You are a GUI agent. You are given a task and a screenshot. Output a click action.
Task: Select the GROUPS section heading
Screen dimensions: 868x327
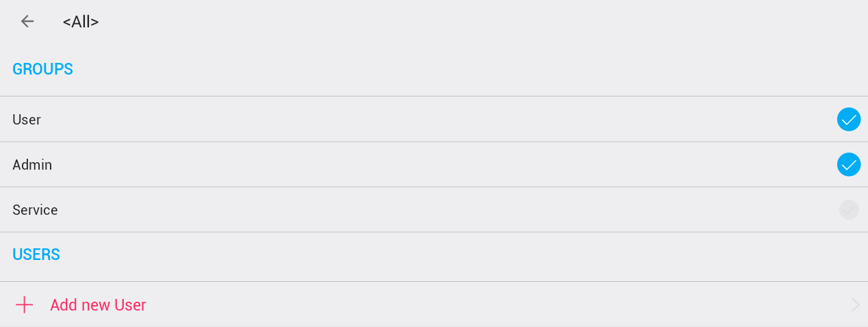click(x=42, y=69)
